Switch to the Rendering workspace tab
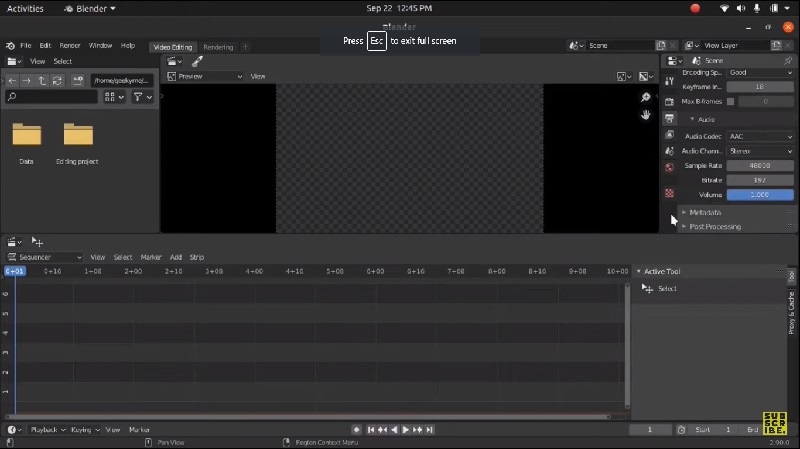The height and width of the screenshot is (449, 800). coord(218,47)
